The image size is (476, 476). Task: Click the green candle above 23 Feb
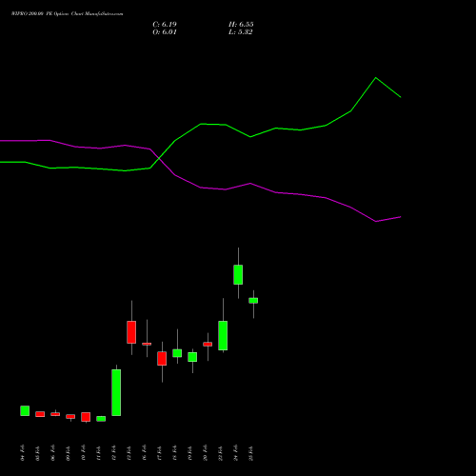(x=223, y=336)
